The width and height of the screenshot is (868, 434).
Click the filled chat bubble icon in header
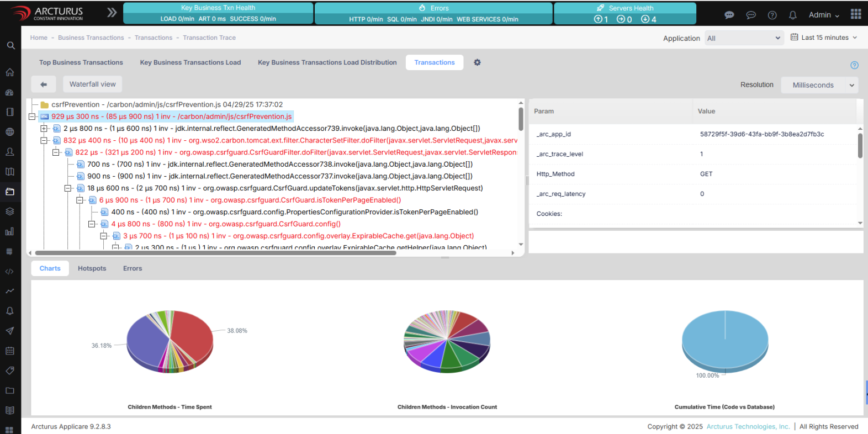729,15
